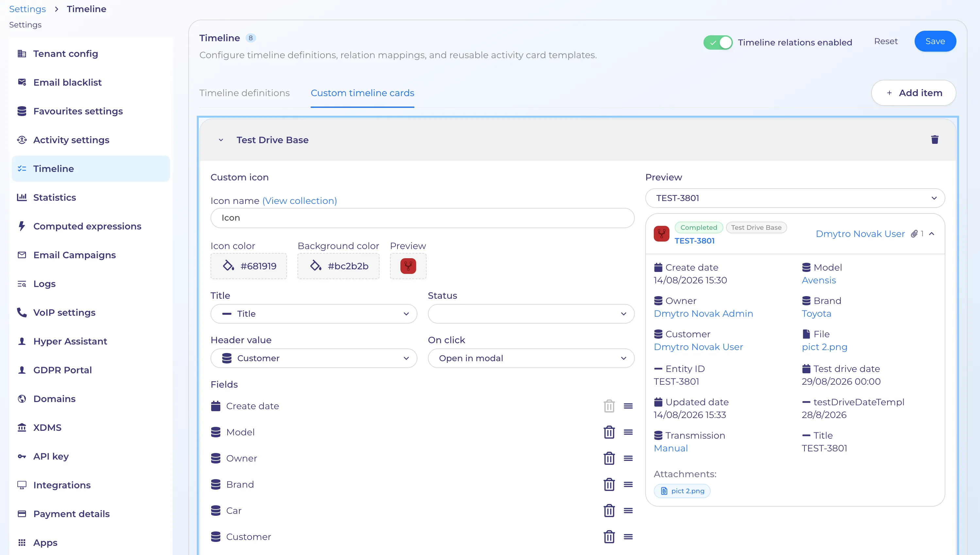Click the attachment paperclip icon in preview

pyautogui.click(x=914, y=234)
